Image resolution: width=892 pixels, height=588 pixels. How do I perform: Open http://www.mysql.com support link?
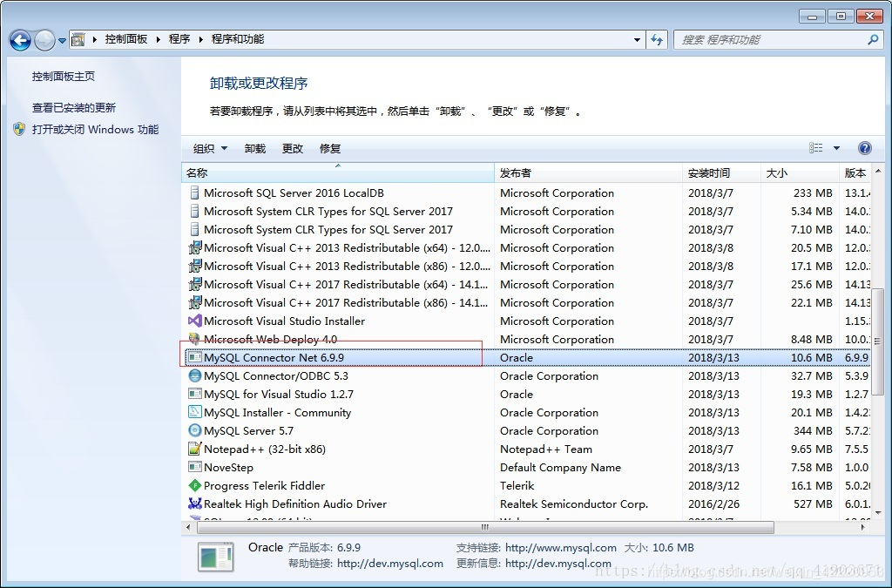[560, 548]
